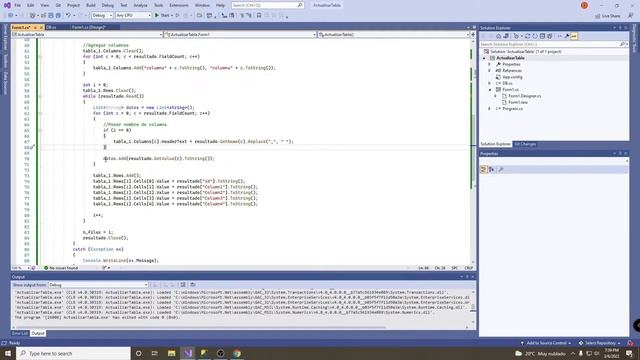
Task: Click Windows Type here to search box
Action: (x=73, y=353)
